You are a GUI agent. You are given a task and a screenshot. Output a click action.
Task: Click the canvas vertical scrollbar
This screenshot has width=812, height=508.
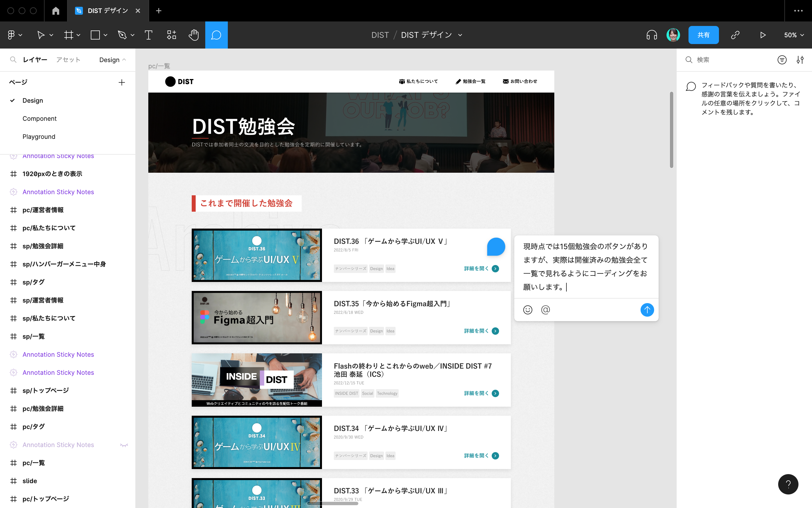(671, 130)
